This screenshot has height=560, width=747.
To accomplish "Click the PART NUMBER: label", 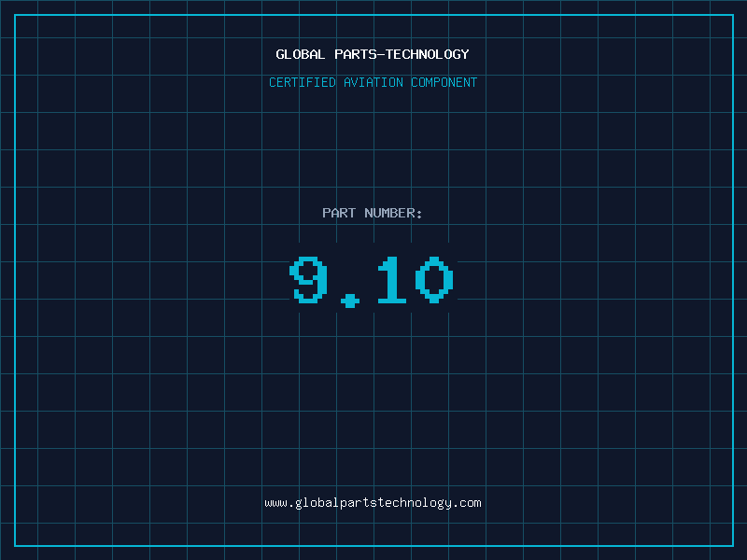I will coord(372,213).
